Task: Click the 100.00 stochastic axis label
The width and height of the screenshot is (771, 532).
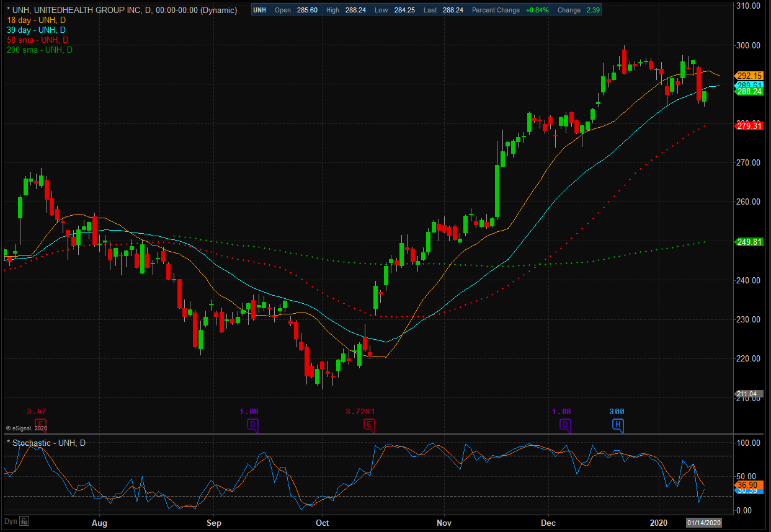Action: 749,443
